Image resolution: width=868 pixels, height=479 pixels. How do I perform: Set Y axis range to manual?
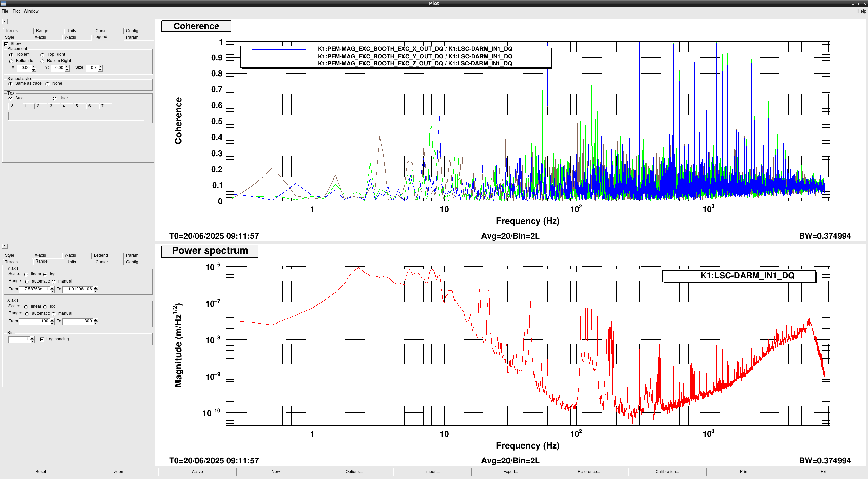pos(54,282)
